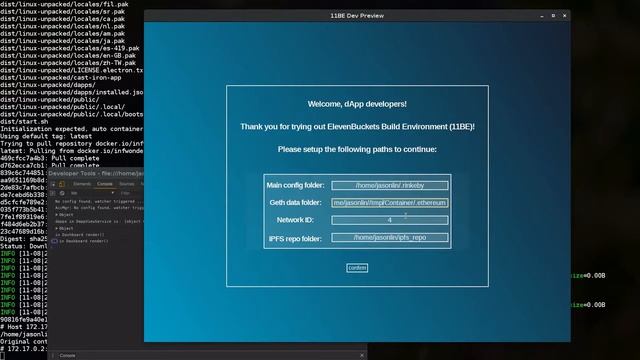Click terminal line 'Using default tag: latest'

coord(46,136)
